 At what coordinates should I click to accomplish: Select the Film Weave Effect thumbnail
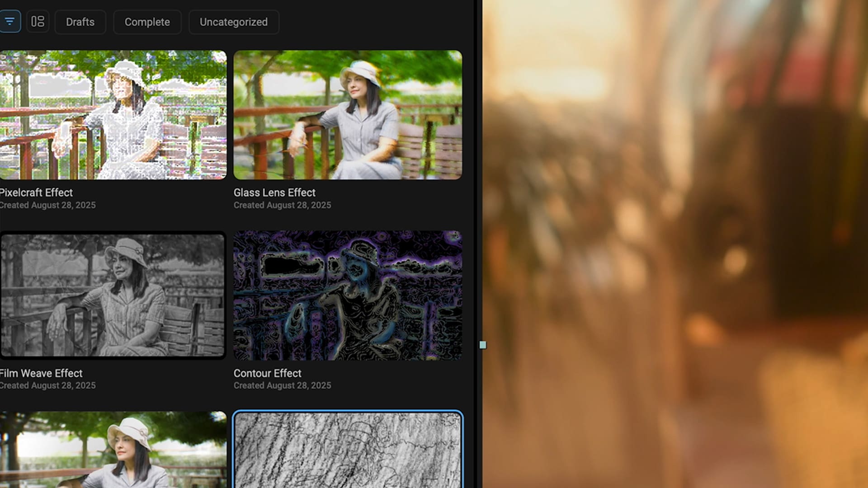pyautogui.click(x=113, y=295)
